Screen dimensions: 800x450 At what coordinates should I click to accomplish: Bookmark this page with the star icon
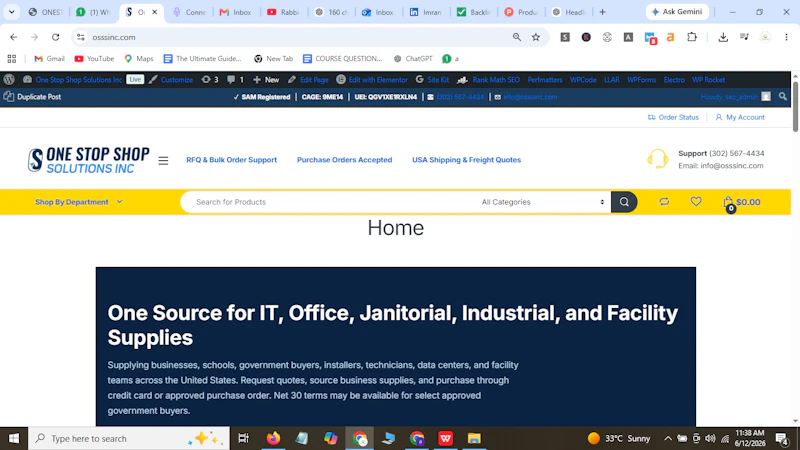click(x=536, y=37)
